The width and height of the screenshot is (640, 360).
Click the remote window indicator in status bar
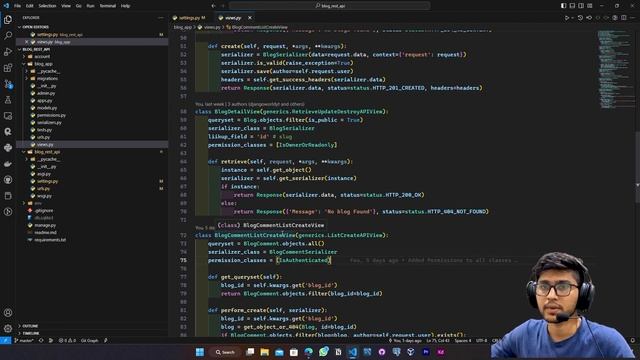5,340
